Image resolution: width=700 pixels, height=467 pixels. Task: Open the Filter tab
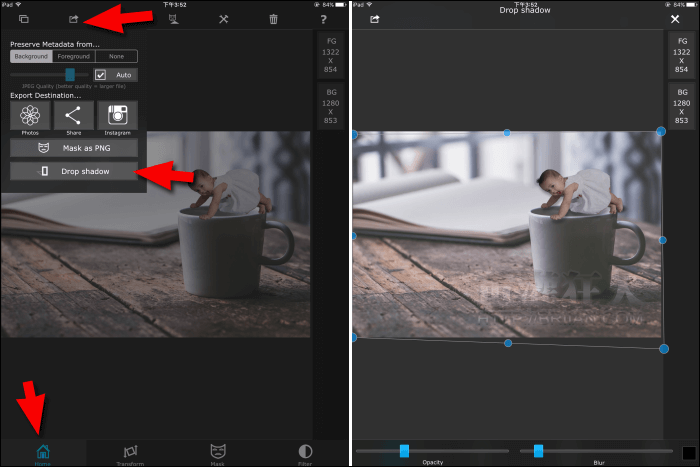305,454
